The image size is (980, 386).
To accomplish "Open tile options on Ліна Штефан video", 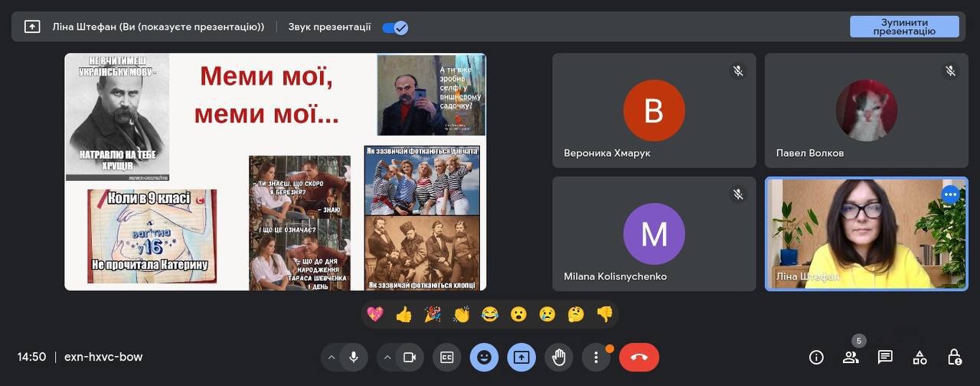I will point(950,195).
